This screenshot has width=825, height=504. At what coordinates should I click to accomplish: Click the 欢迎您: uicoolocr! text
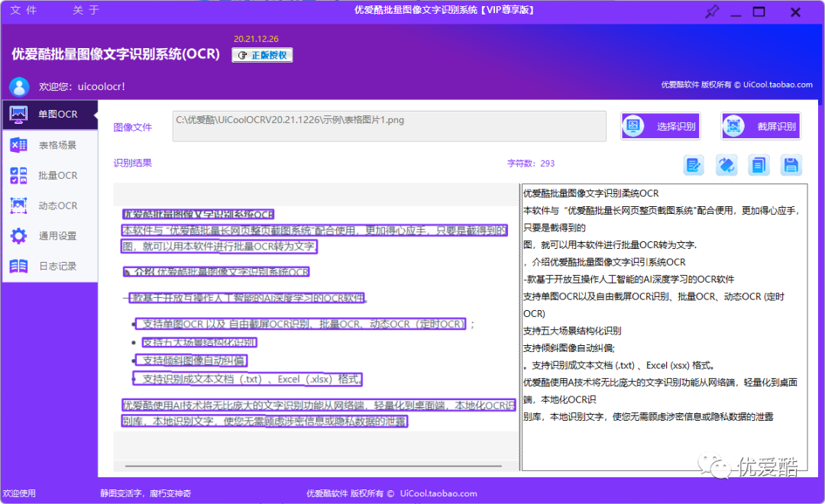tap(82, 87)
